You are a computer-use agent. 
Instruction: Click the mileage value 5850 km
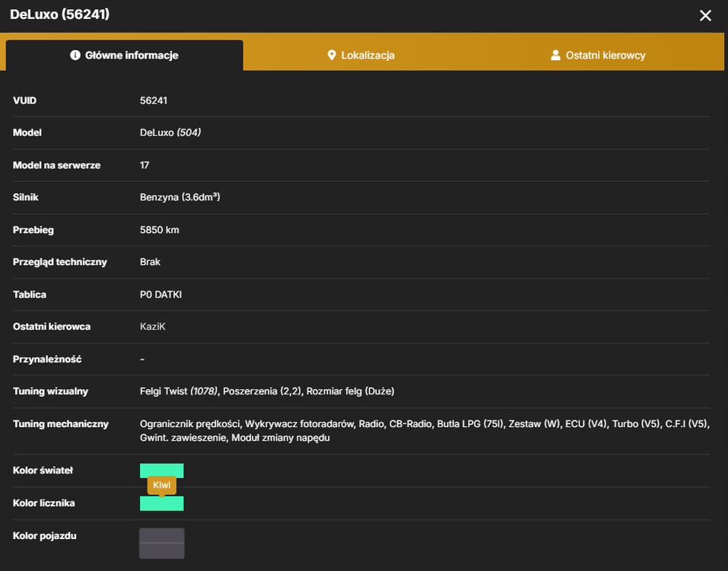tap(159, 230)
